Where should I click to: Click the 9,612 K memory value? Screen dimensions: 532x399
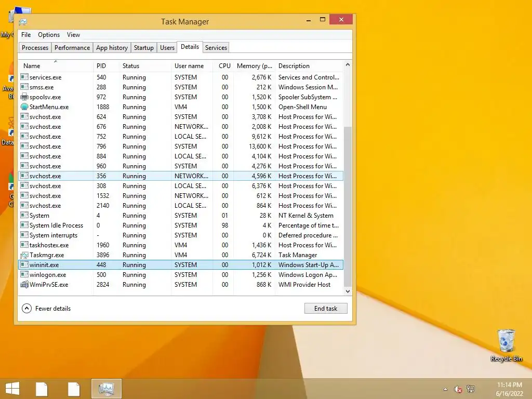coord(262,137)
